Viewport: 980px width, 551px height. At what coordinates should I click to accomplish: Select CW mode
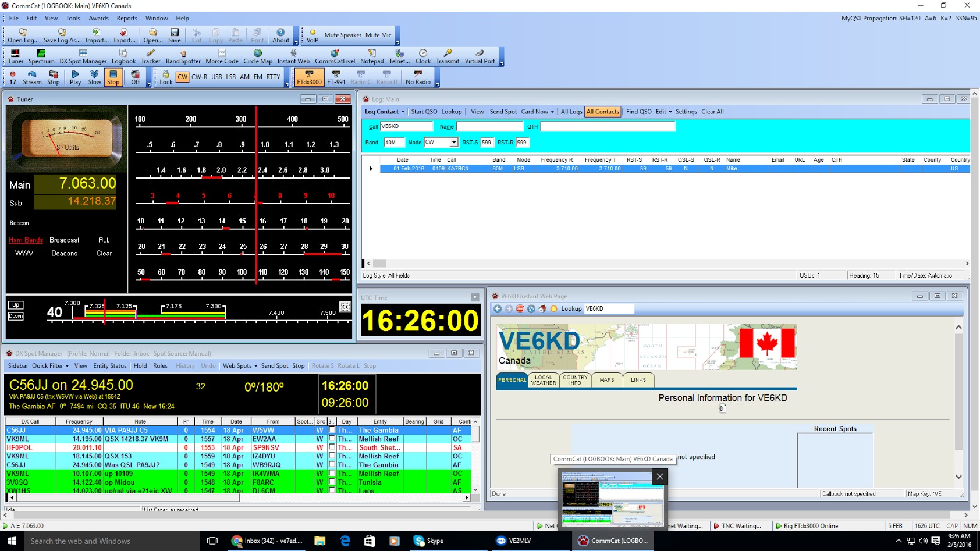[182, 77]
